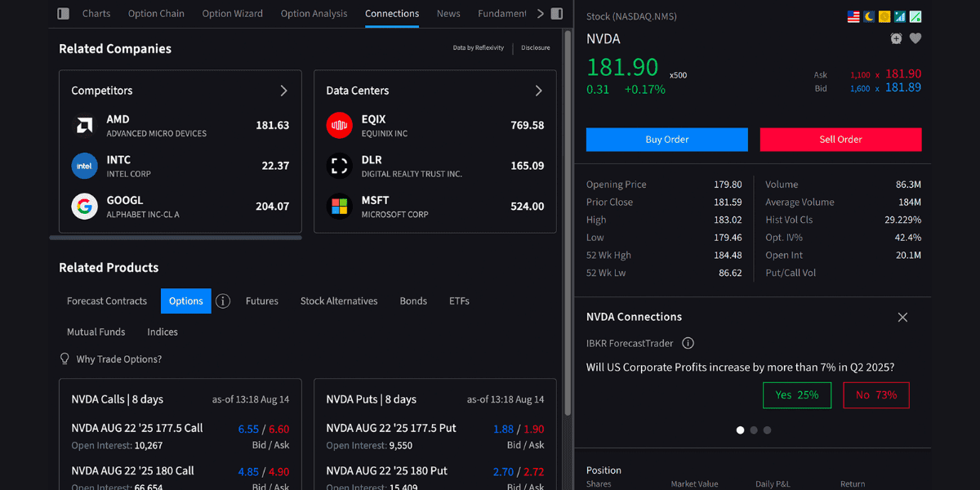
Task: Click the Intel logo icon
Action: click(84, 166)
